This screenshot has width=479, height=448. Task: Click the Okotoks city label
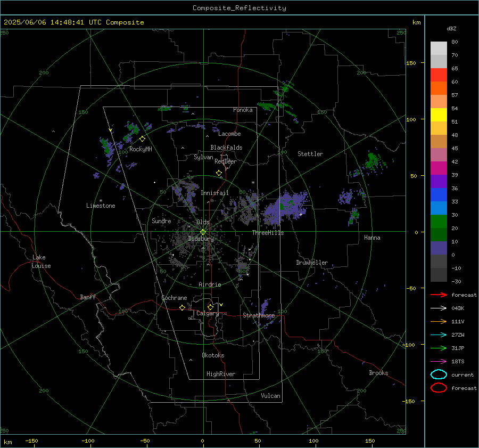coord(213,355)
